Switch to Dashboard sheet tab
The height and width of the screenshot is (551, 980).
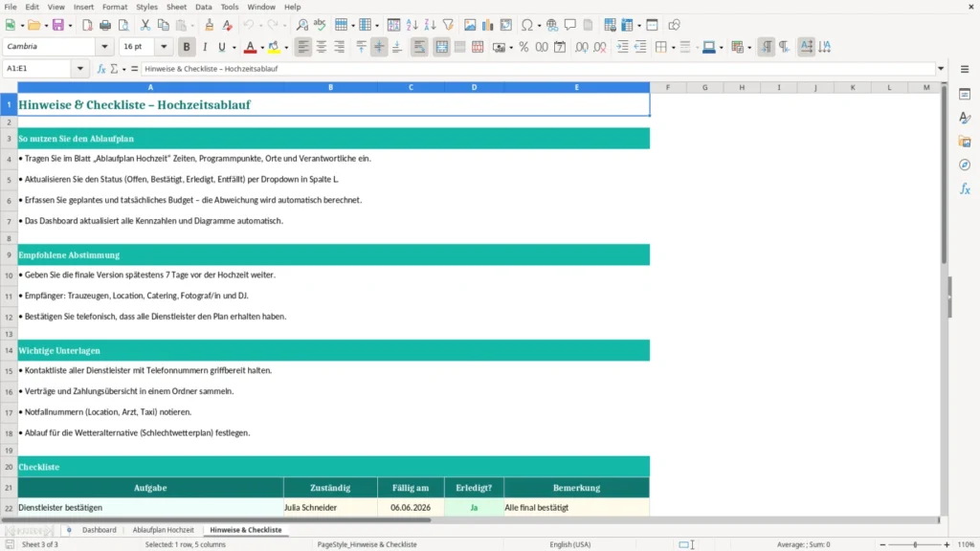click(99, 530)
